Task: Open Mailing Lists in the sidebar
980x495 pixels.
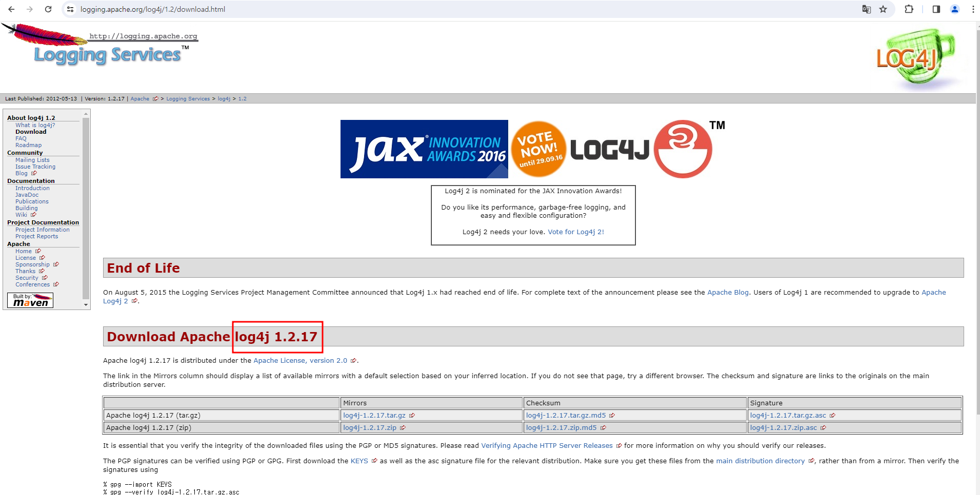Action: tap(32, 160)
